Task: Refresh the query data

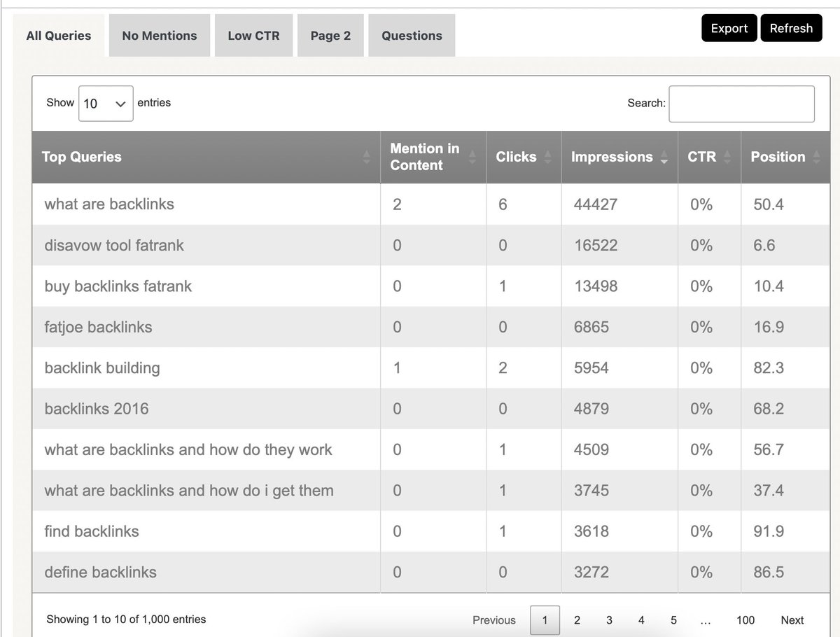Action: tap(791, 28)
